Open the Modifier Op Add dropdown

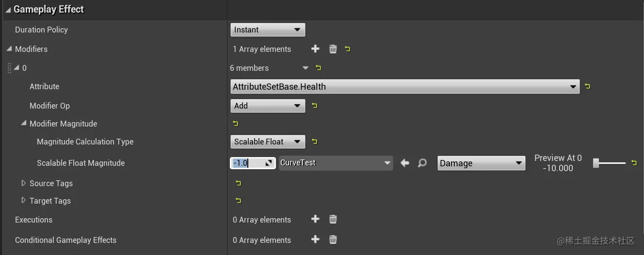(x=268, y=106)
